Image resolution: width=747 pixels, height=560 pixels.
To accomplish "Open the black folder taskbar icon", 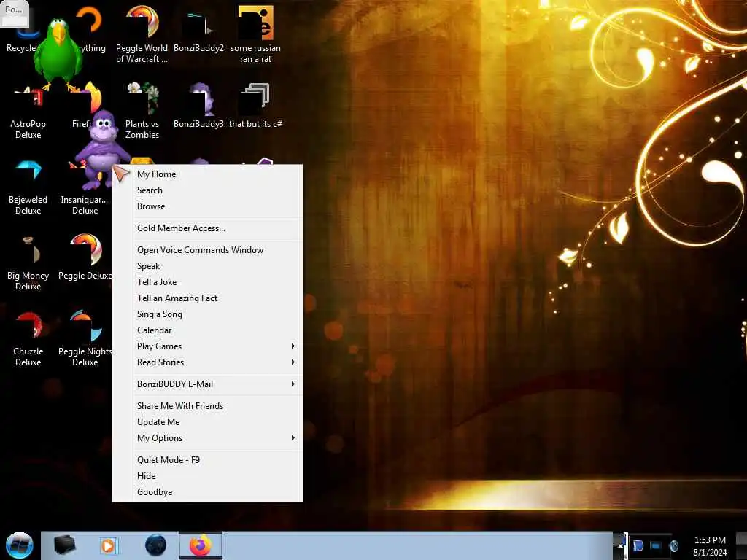I will [65, 545].
